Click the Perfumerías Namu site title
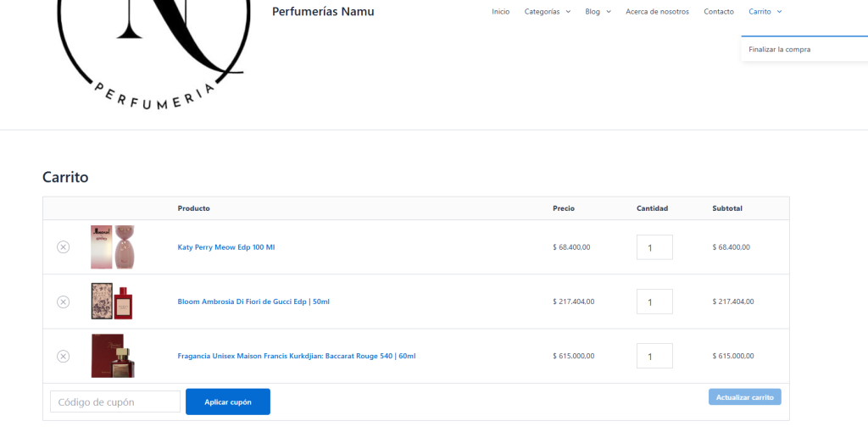The height and width of the screenshot is (432, 868). tap(323, 12)
